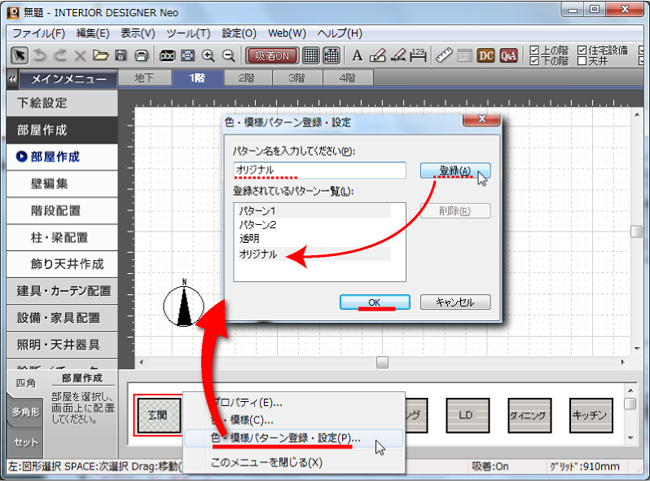Click the DC toolbar icon
This screenshot has width=650, height=481.
click(486, 55)
